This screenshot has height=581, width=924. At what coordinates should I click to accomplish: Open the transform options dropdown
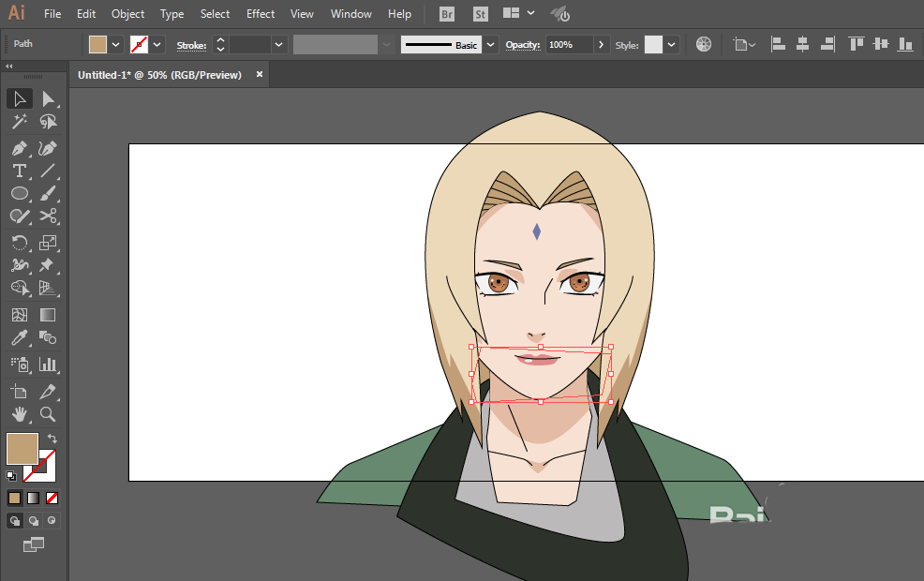[744, 45]
